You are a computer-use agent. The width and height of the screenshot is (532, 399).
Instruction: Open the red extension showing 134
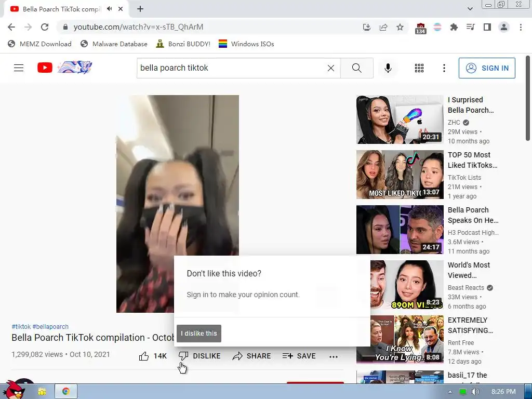click(420, 28)
